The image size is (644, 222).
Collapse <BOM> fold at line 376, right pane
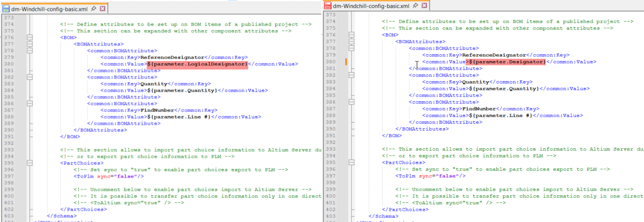[x=352, y=35]
